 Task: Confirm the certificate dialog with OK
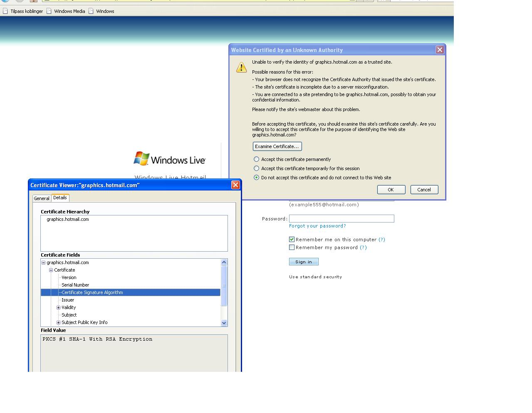[x=391, y=190]
